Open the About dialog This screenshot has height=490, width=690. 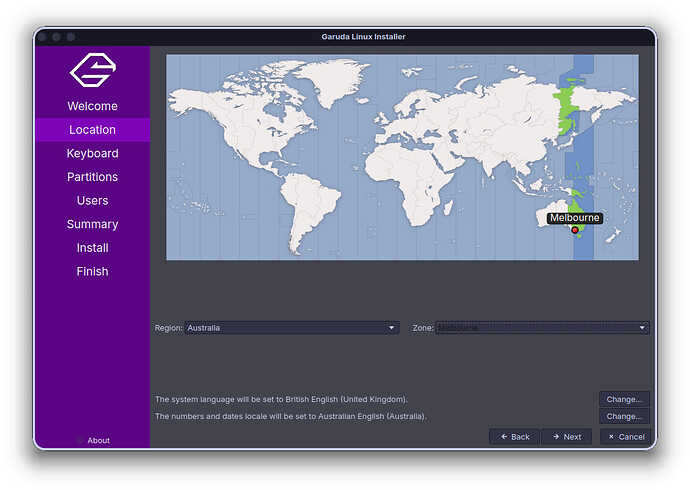click(x=97, y=440)
